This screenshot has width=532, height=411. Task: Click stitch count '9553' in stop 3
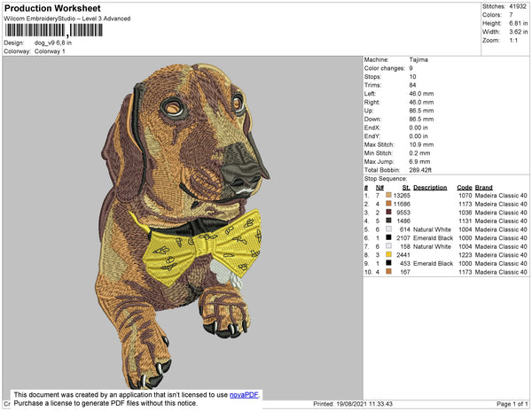[403, 213]
